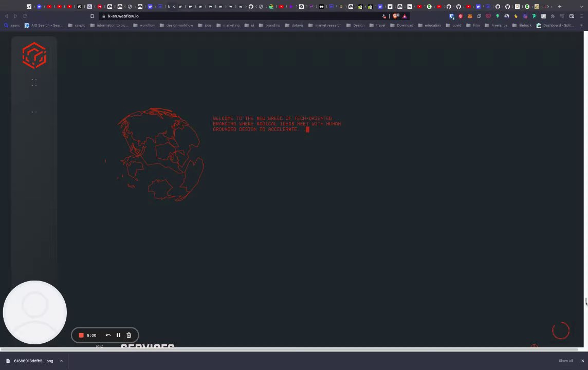
Task: Open the travel bookmarks folder
Action: coord(377,26)
